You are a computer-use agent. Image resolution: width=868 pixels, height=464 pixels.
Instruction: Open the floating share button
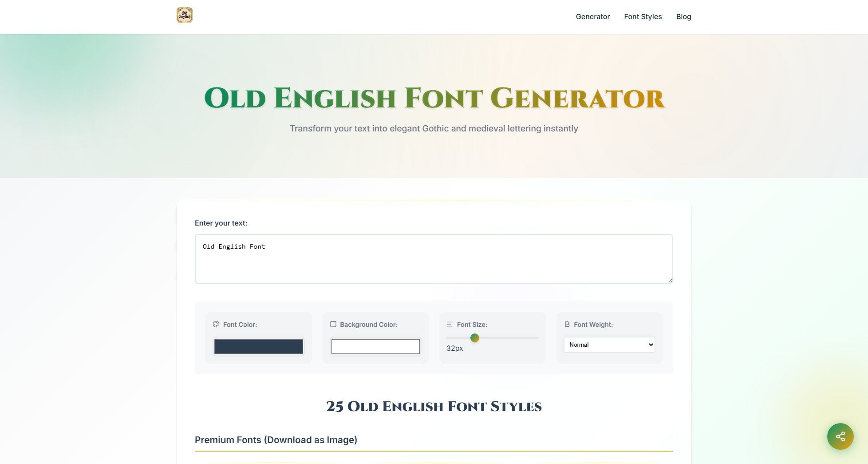tap(840, 436)
